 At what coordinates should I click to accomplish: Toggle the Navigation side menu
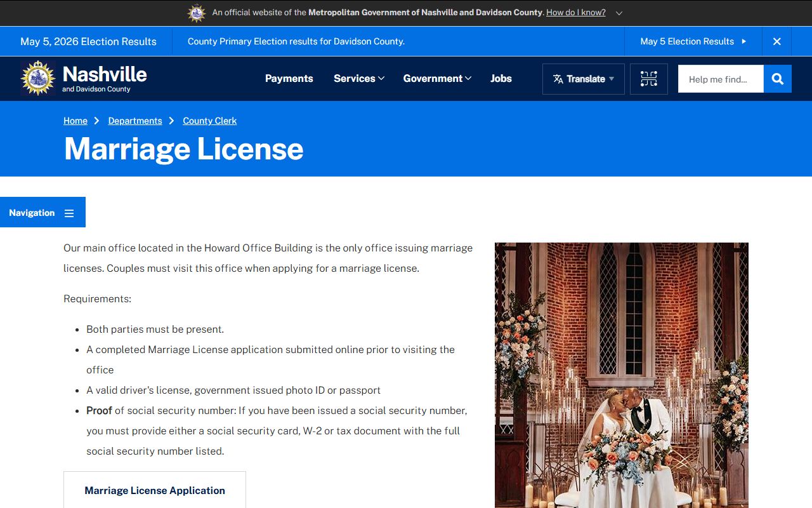click(x=43, y=213)
